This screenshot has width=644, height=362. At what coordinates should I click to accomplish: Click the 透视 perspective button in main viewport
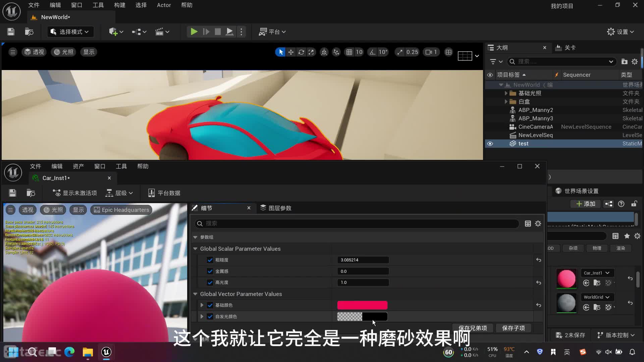coord(34,52)
